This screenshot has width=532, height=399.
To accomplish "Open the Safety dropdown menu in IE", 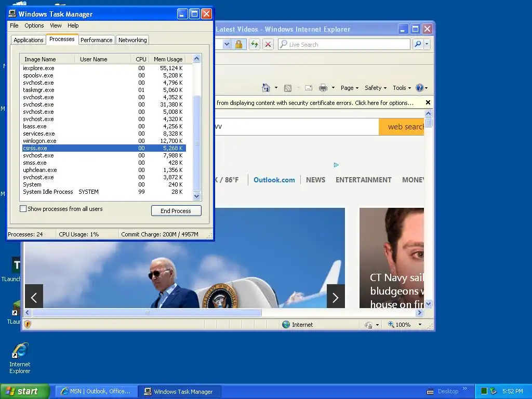I will point(375,88).
